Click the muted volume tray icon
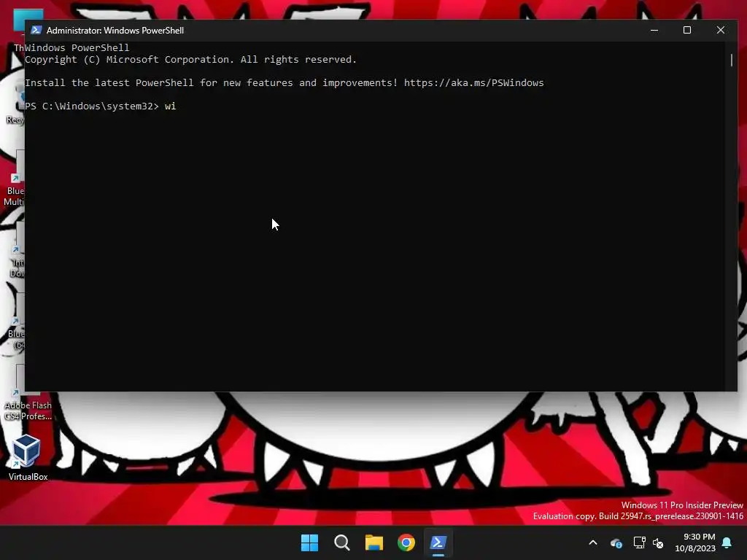This screenshot has height=560, width=747. [x=659, y=542]
